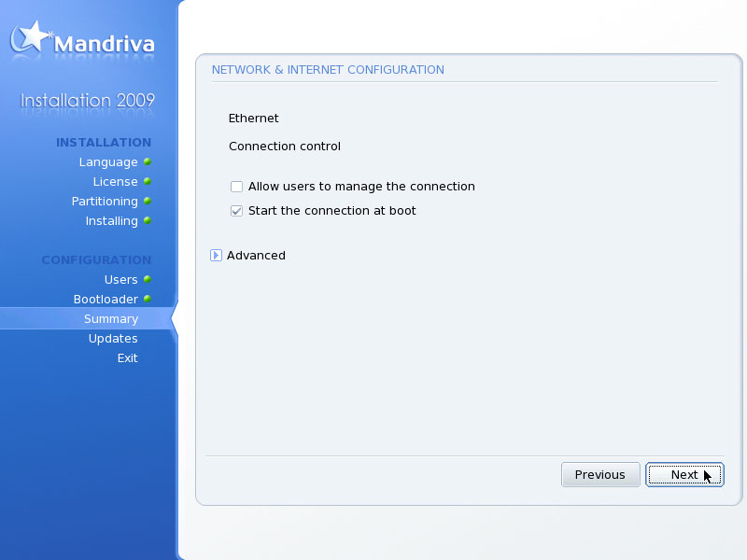Click green status dot beside Bootloader

click(148, 299)
